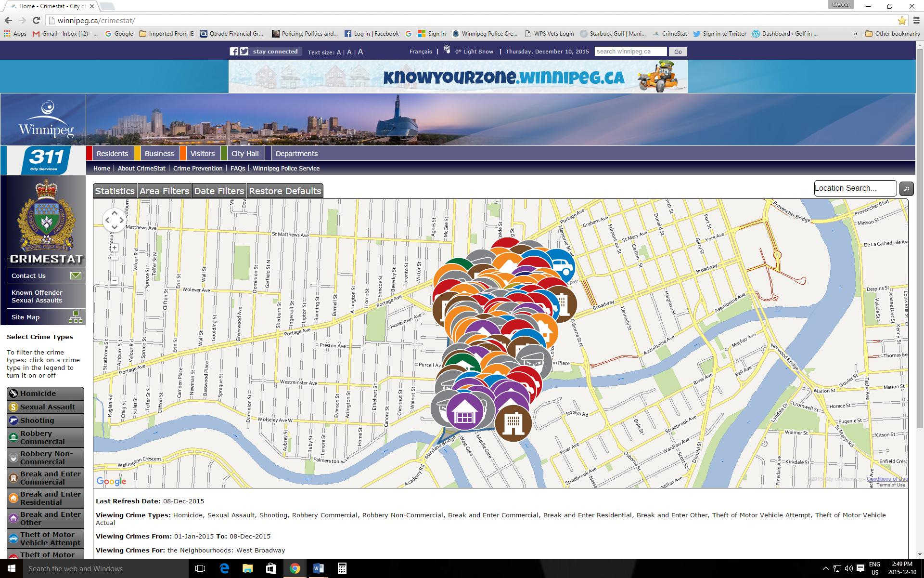Toggle Break and Enter Residential filter
This screenshot has width=924, height=578.
tap(45, 498)
